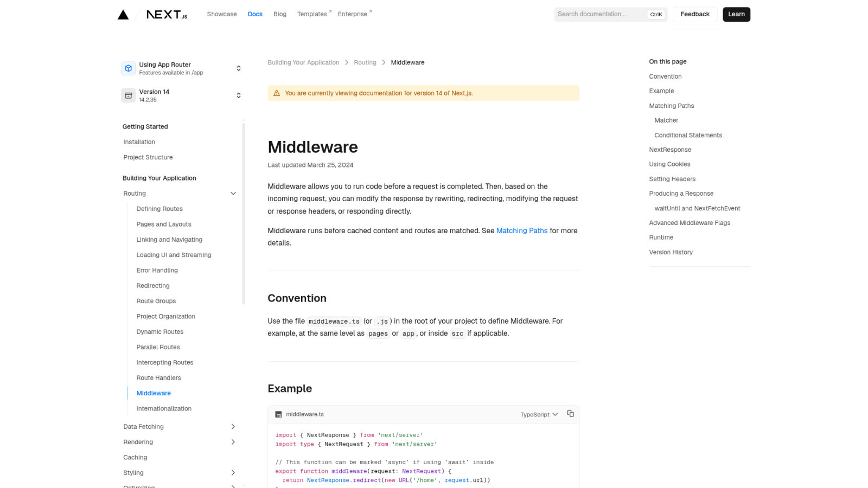Click the Feedback button
868x488 pixels.
pos(695,14)
